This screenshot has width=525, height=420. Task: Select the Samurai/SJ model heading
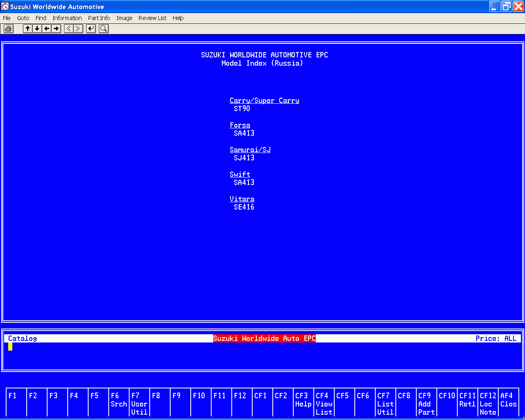coord(250,150)
